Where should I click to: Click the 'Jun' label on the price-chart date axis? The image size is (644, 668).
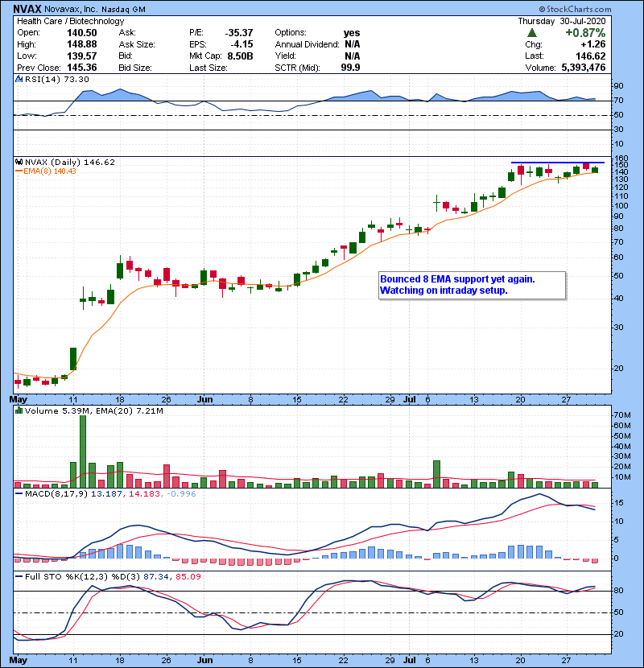coord(204,400)
